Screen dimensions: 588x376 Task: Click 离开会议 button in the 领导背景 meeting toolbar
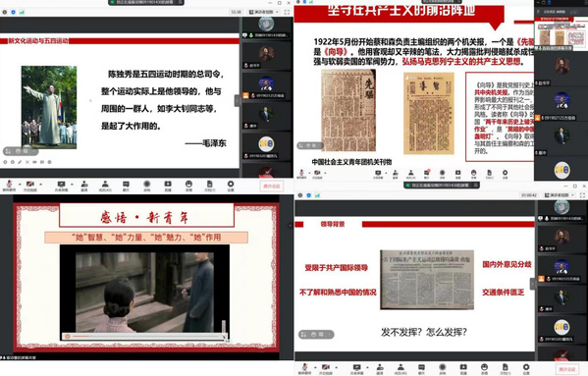pyautogui.click(x=567, y=369)
